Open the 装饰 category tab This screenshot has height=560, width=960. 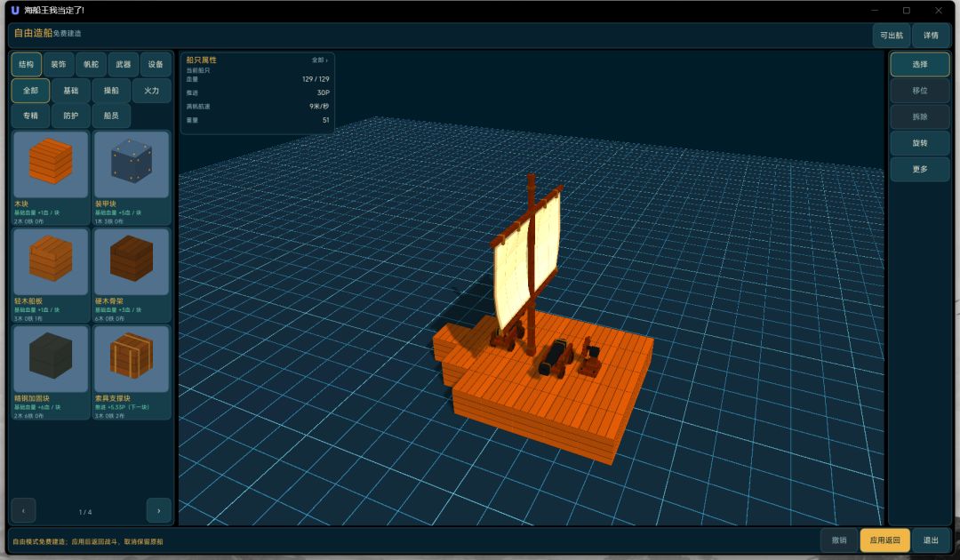pyautogui.click(x=59, y=64)
